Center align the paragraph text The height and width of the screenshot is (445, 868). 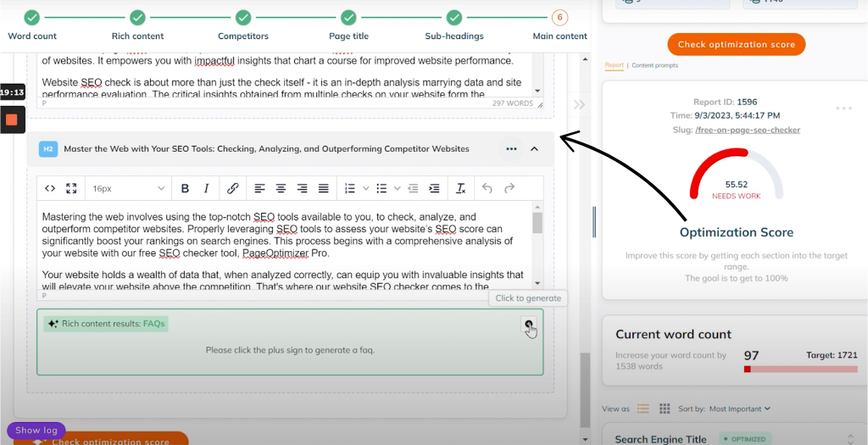pos(281,188)
